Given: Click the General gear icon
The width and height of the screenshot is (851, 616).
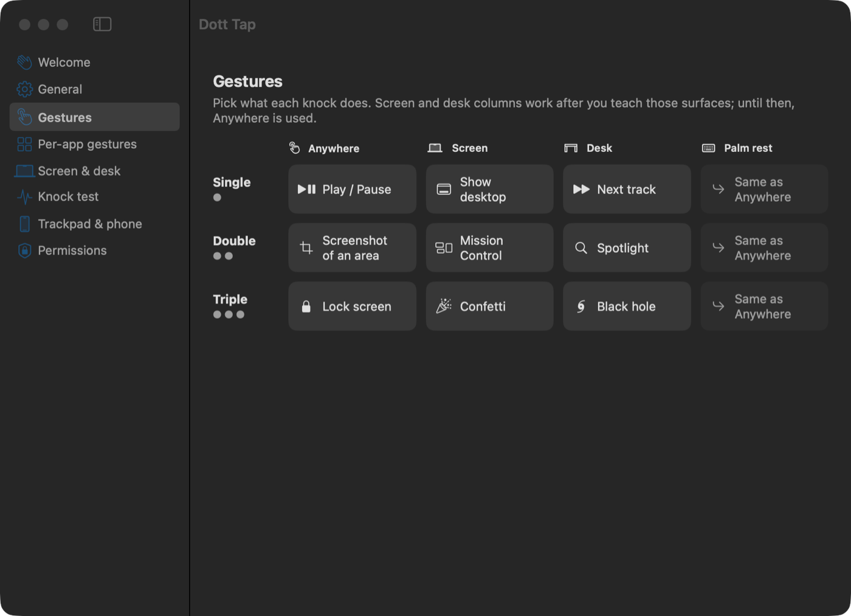Looking at the screenshot, I should (24, 89).
